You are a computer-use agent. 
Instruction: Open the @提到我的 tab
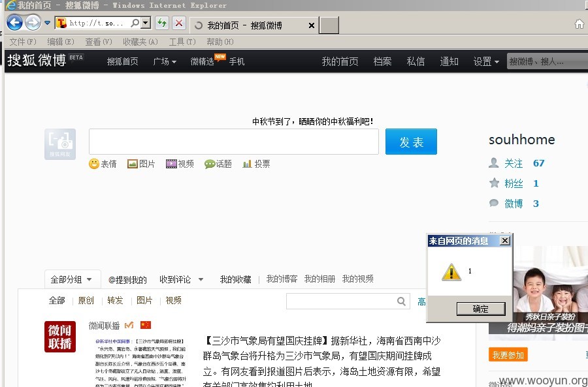pyautogui.click(x=127, y=279)
